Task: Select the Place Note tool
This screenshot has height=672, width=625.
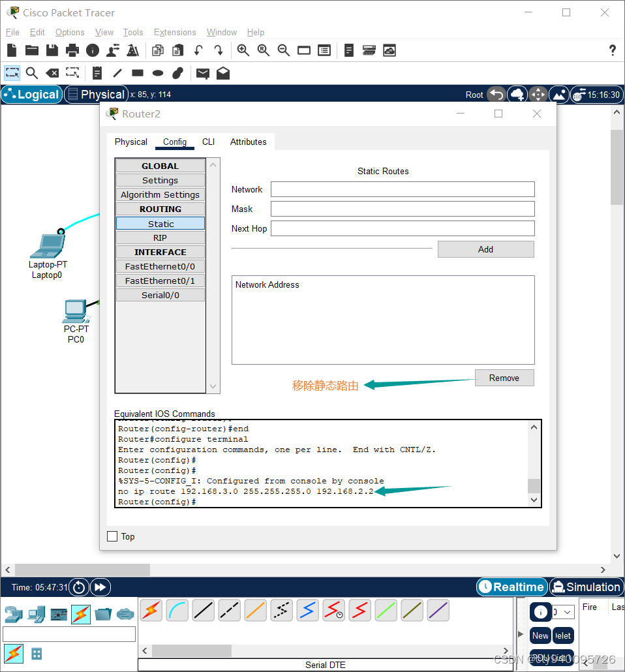Action: (97, 73)
